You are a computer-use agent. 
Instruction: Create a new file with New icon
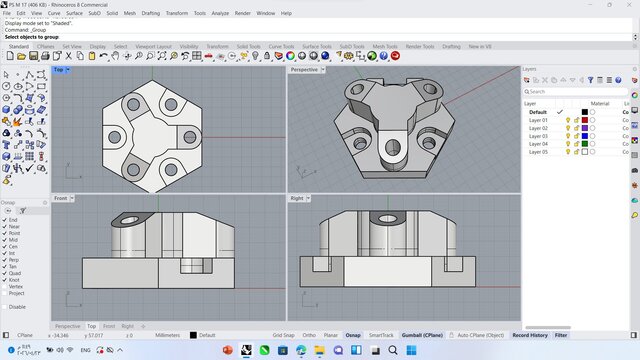10,56
